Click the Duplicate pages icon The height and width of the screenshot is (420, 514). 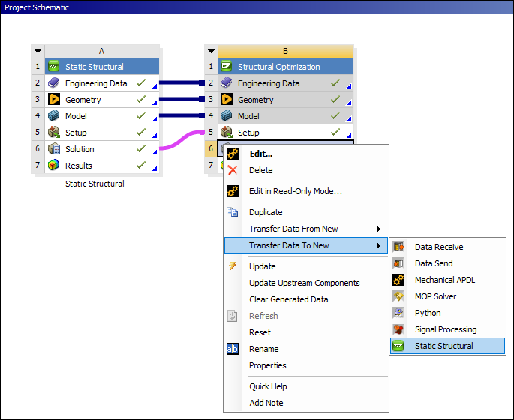[x=233, y=212]
